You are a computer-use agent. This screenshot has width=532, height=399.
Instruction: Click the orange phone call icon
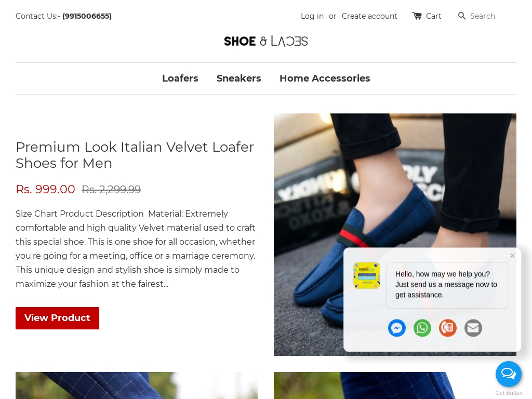pos(447,328)
